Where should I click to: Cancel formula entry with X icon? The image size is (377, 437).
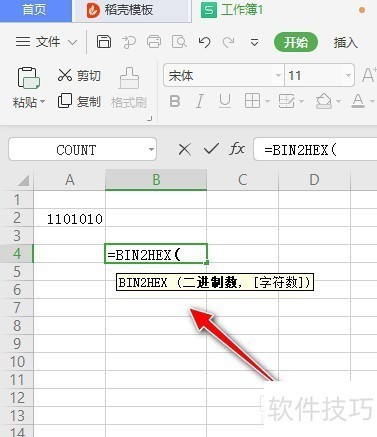pos(185,150)
